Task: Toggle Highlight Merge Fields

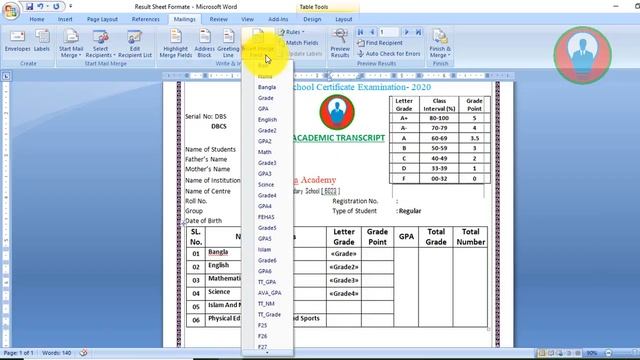Action: pos(176,44)
